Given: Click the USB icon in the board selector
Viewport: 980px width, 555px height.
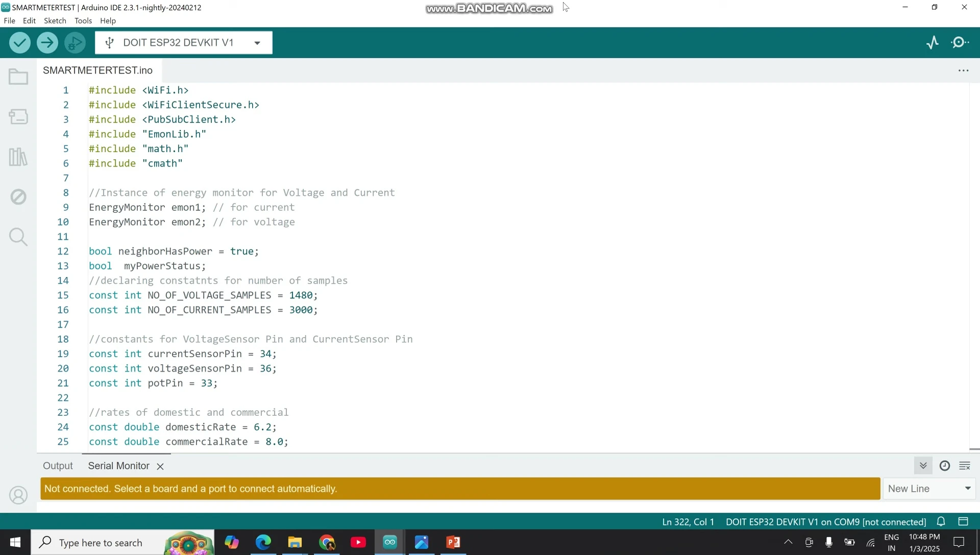Looking at the screenshot, I should (109, 43).
